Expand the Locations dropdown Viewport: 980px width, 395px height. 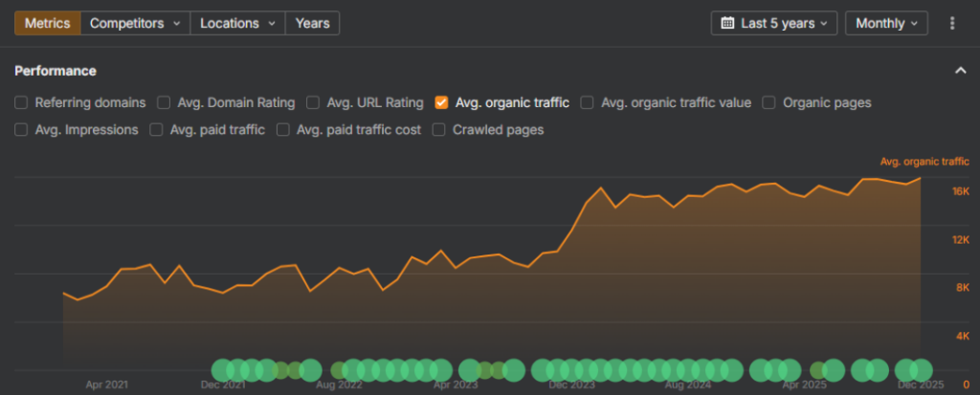click(x=237, y=23)
